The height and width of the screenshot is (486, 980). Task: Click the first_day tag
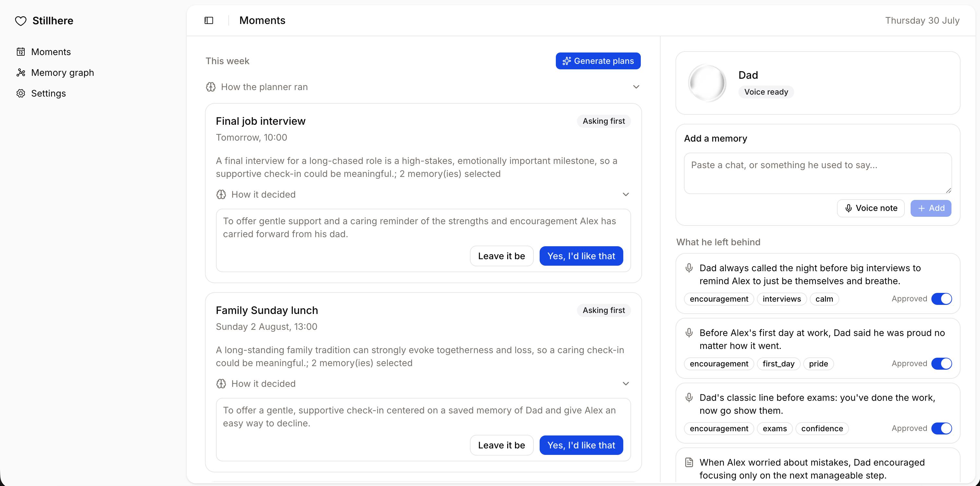[778, 364]
